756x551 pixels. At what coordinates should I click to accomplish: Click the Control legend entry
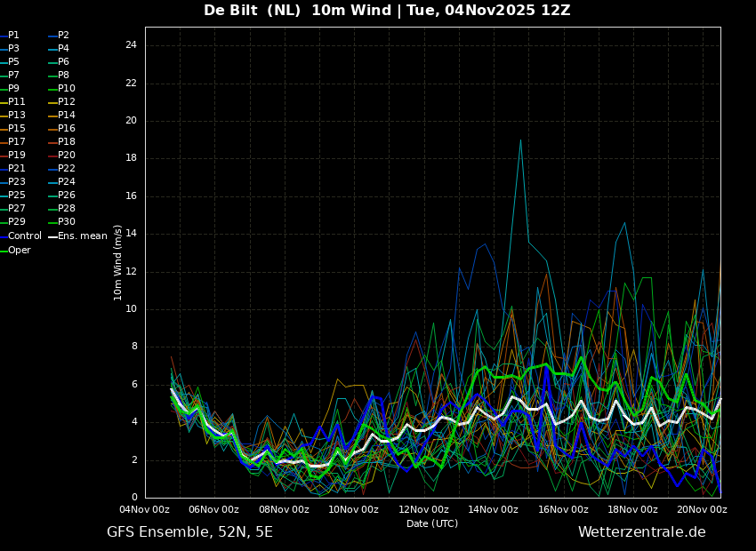coord(24,236)
